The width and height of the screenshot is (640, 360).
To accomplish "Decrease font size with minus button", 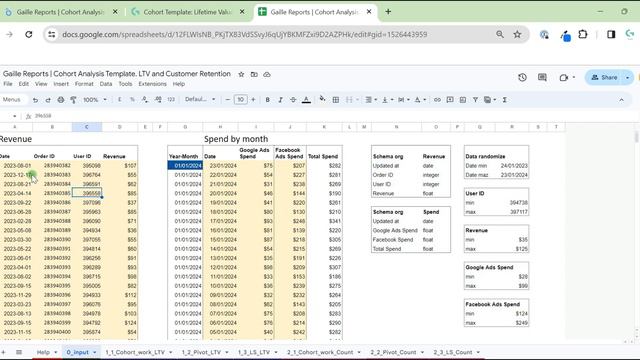I will [x=228, y=100].
